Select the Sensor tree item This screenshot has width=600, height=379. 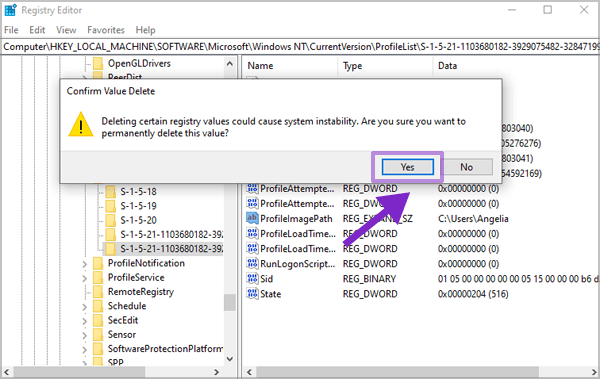(x=122, y=335)
